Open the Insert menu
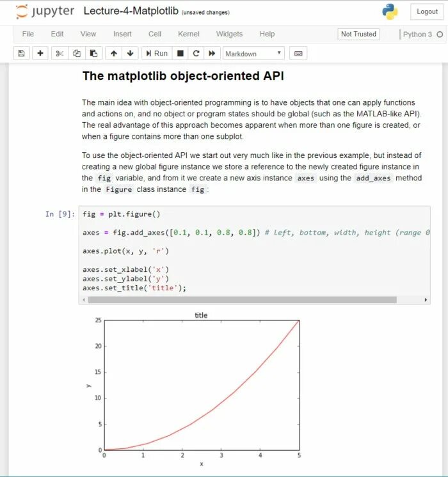Screen dimensions: 448x477 [122, 34]
